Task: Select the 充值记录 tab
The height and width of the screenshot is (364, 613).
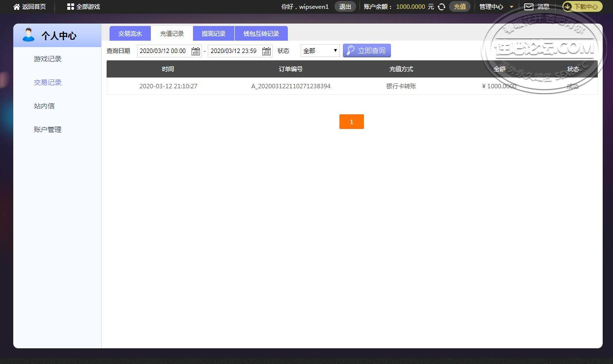Action: tap(172, 33)
